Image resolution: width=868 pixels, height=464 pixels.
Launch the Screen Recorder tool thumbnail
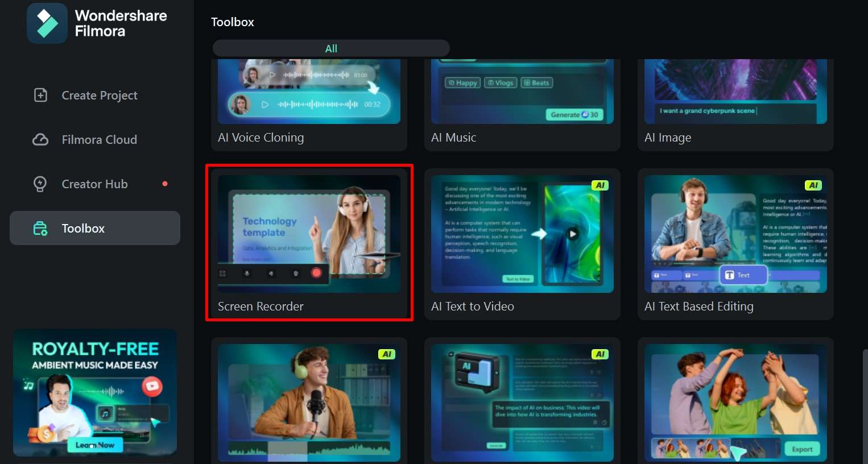tap(309, 234)
